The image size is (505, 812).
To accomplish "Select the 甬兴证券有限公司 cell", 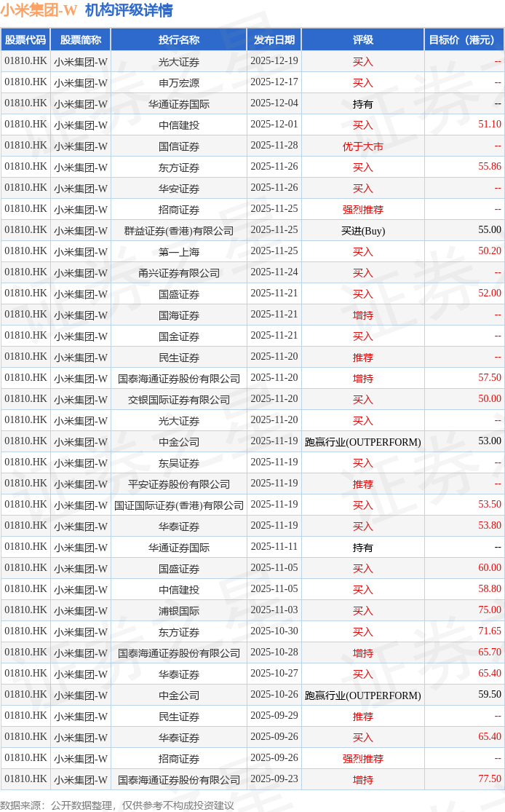I will click(x=179, y=273).
